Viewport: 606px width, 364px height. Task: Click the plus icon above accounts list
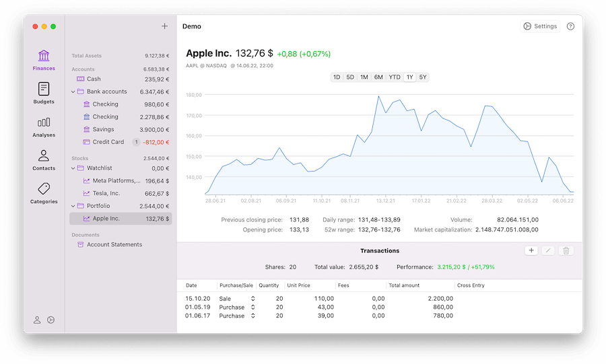tap(165, 26)
